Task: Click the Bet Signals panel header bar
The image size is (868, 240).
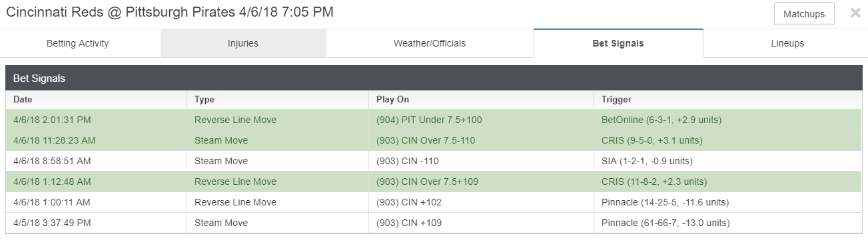Action: (x=434, y=78)
